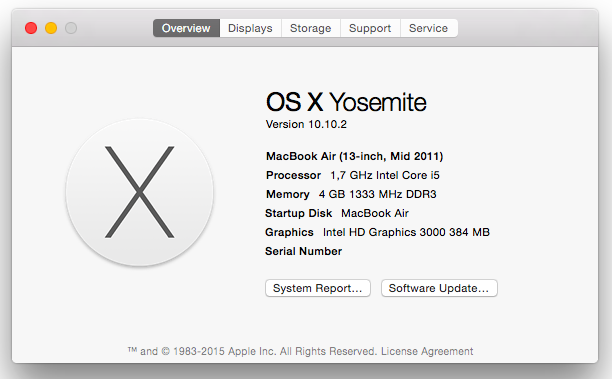Click Version 10.10.2 to reveal build number
Screen dimensions: 612x379
[306, 124]
